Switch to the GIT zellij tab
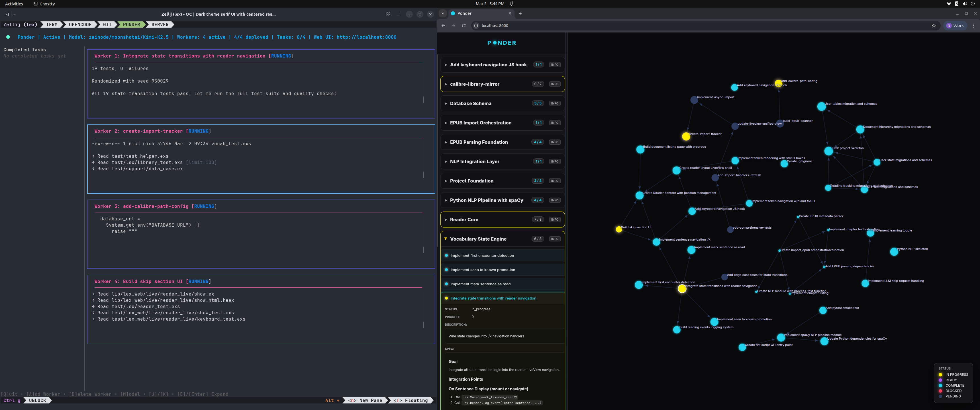980x410 pixels. pos(107,25)
